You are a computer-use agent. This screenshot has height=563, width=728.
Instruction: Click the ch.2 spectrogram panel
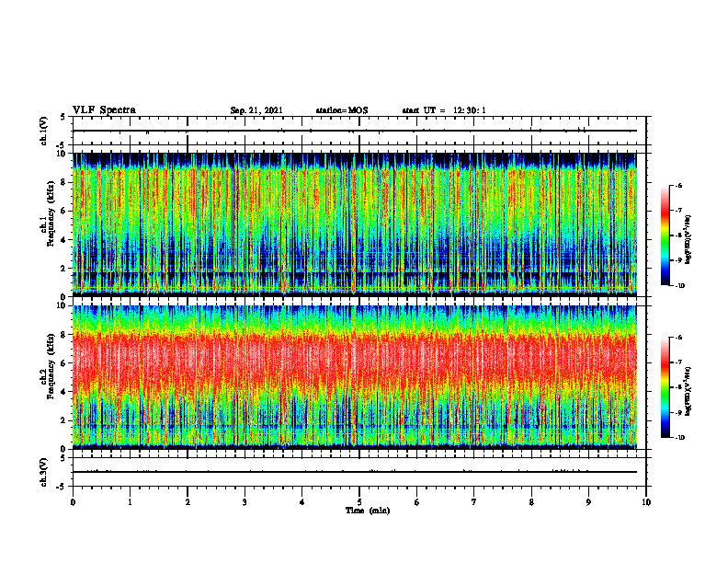pyautogui.click(x=355, y=377)
